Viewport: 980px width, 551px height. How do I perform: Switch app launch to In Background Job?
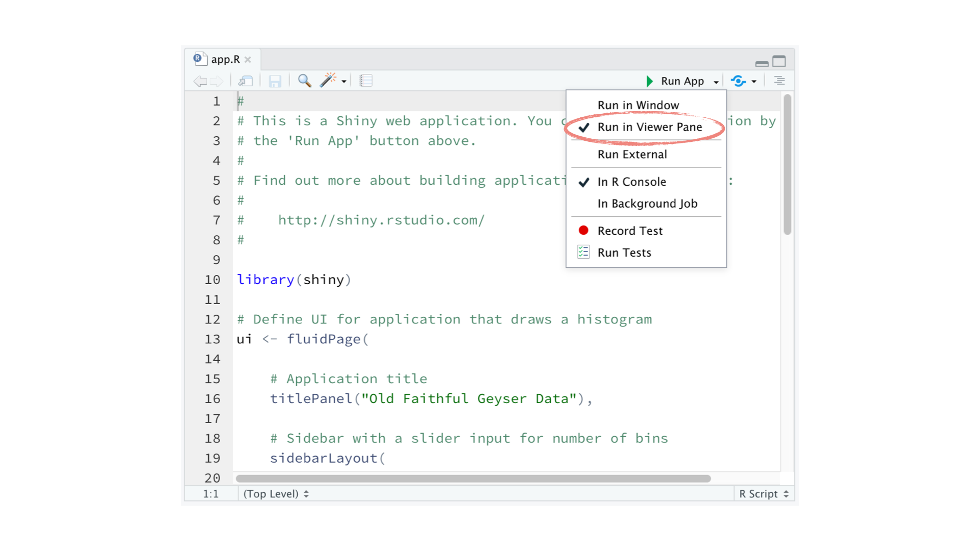click(x=647, y=203)
